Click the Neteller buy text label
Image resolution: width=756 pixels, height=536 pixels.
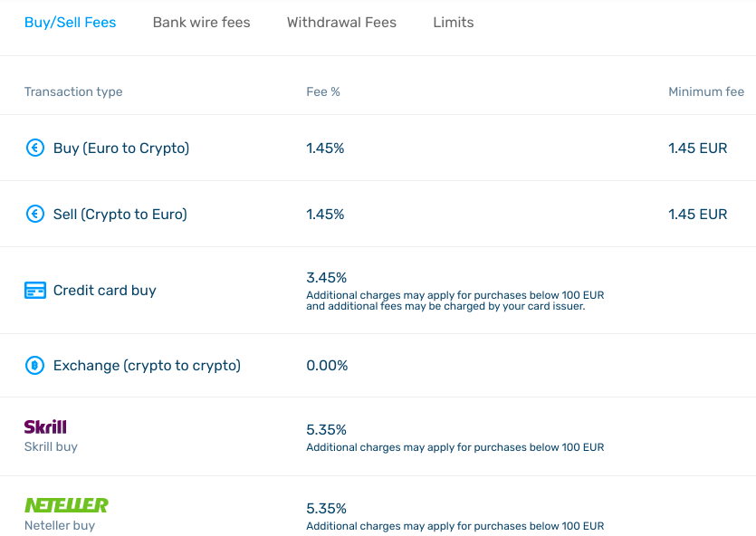[60, 525]
